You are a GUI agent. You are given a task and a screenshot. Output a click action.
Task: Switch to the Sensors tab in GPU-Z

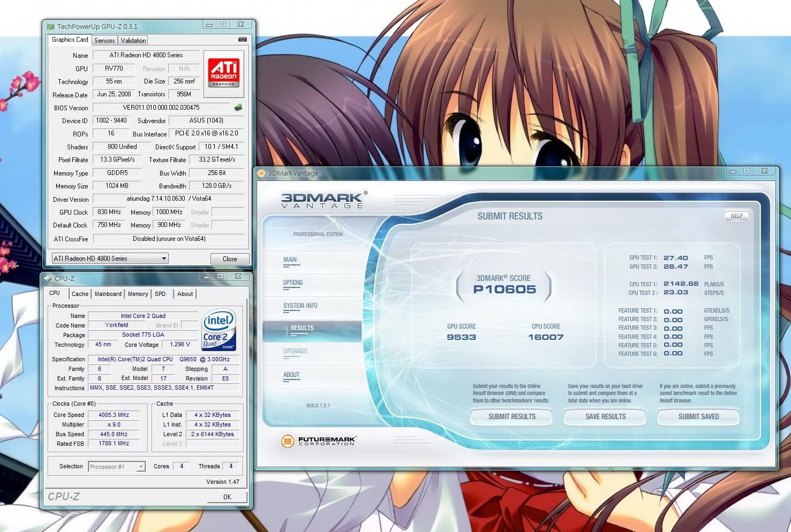(x=104, y=41)
